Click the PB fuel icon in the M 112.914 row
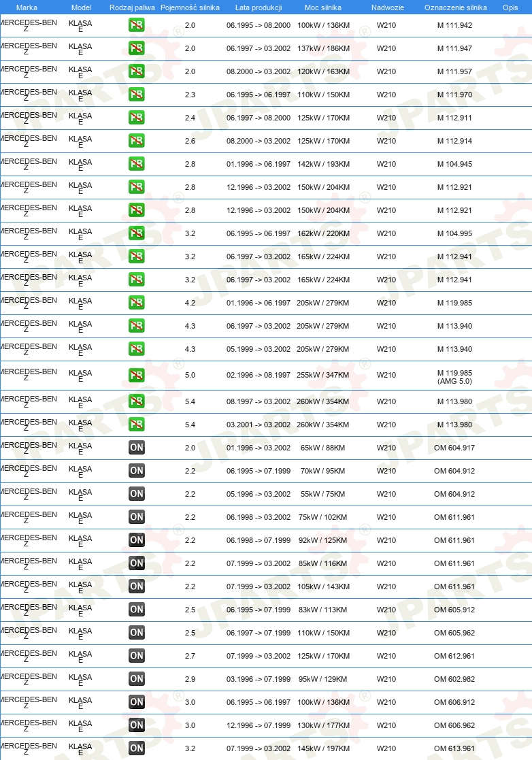This screenshot has width=532, height=760. tap(137, 141)
